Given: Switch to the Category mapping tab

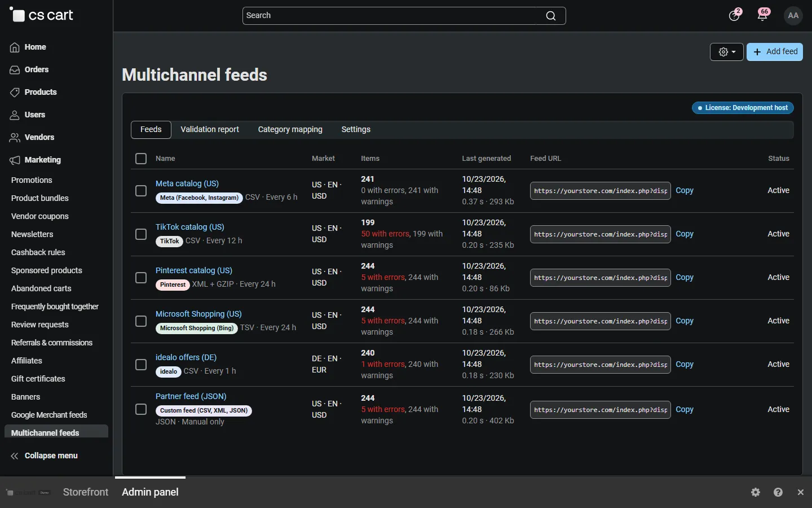Looking at the screenshot, I should pyautogui.click(x=290, y=130).
